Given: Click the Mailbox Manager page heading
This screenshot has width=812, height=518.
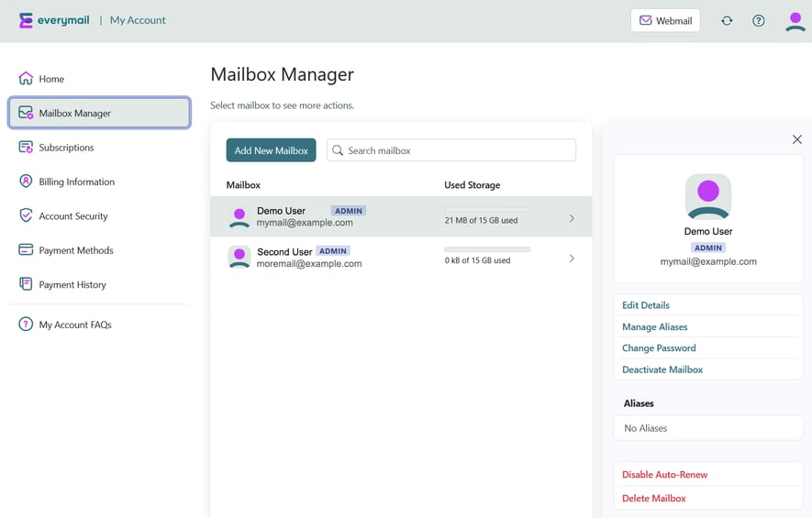Looking at the screenshot, I should 283,74.
